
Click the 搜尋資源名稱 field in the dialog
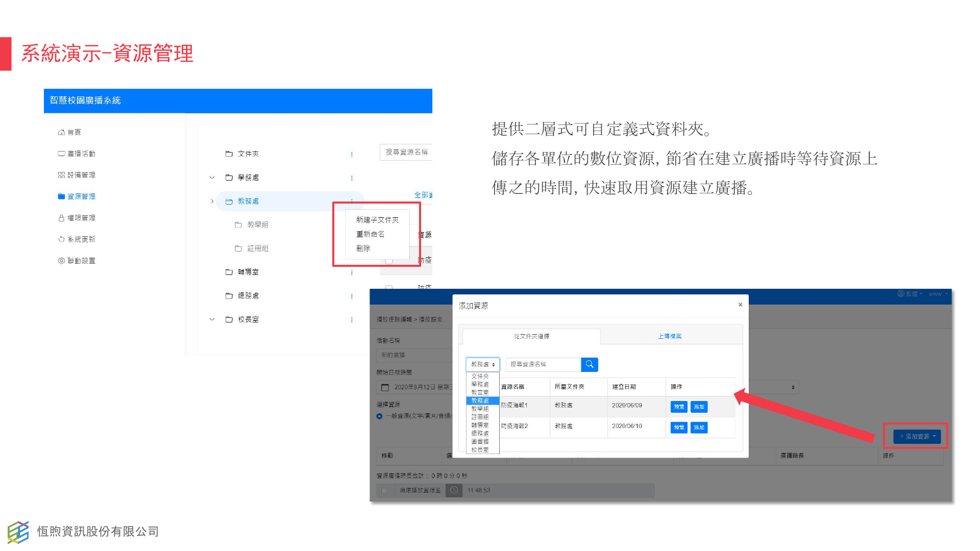(543, 364)
